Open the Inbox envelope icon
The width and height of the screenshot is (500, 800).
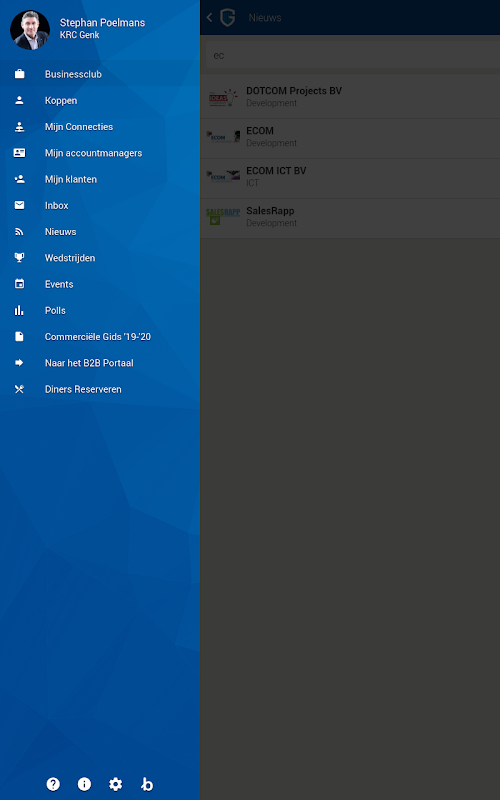click(x=19, y=205)
